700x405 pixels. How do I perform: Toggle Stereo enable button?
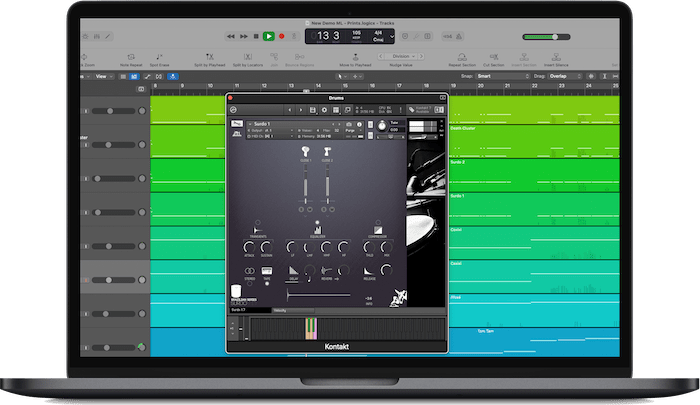click(x=250, y=284)
